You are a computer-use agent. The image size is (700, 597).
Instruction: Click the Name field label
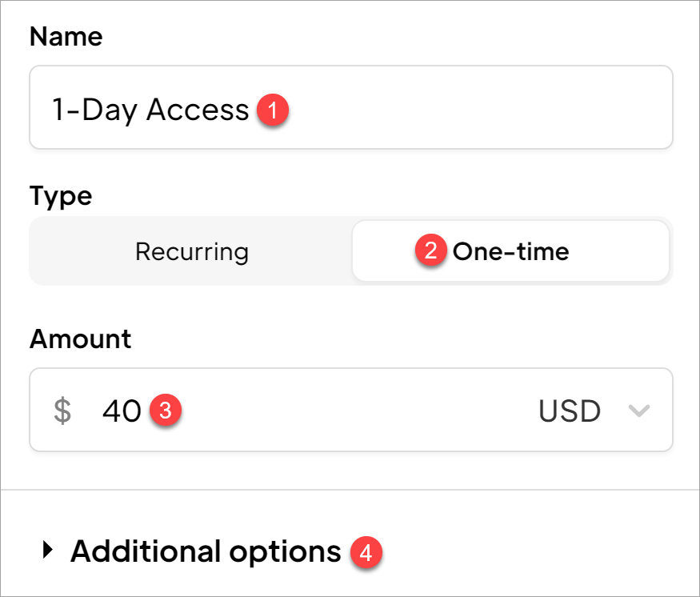(x=66, y=37)
